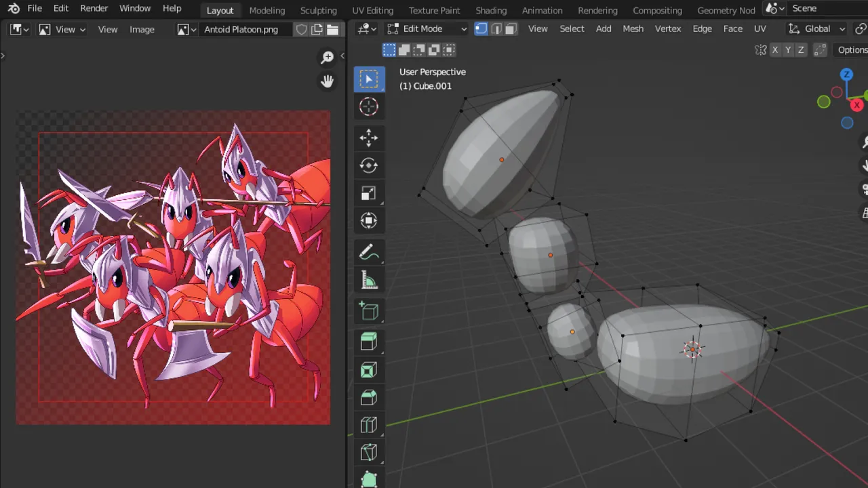Select the set-new-selection mode icon
This screenshot has height=488, width=868.
pyautogui.click(x=389, y=49)
